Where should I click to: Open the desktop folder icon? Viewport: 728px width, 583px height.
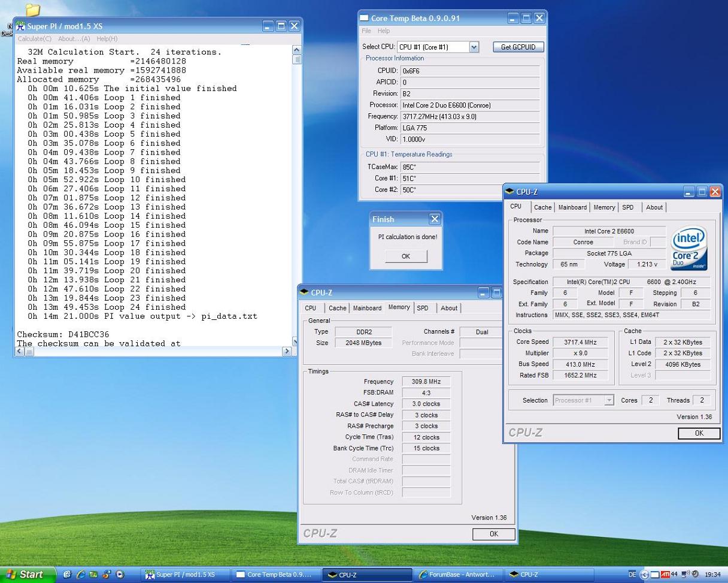point(33,10)
